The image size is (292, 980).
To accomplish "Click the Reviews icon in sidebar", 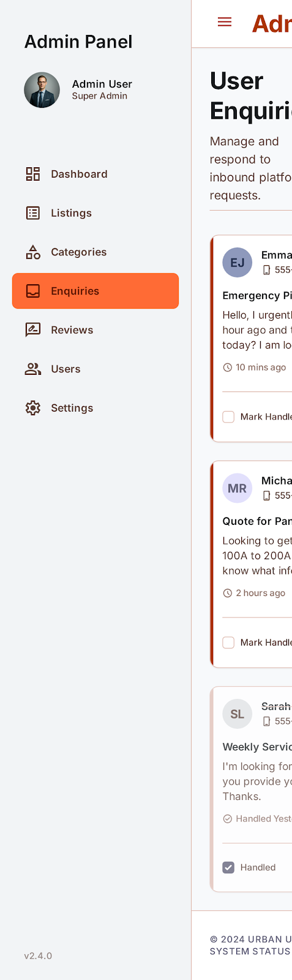I will tap(33, 330).
